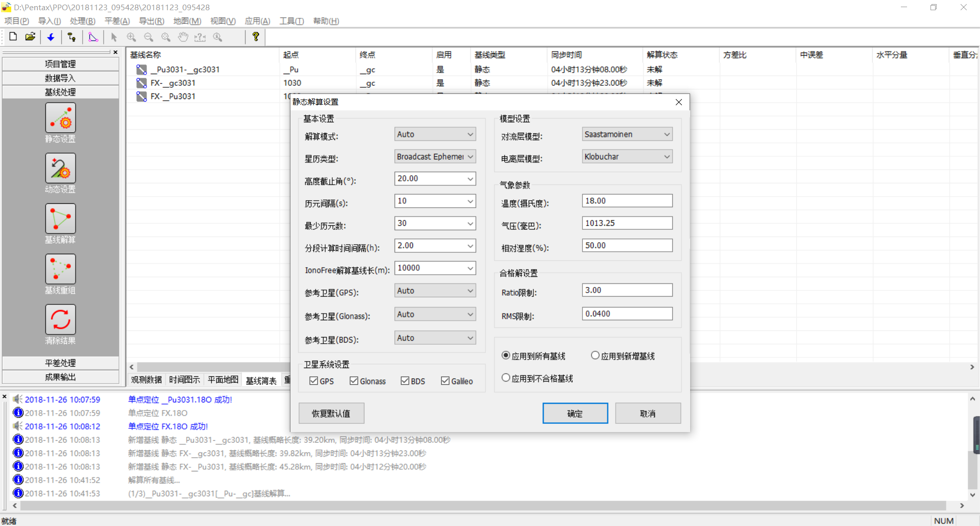
Task: Click the yellow question mark help icon
Action: pos(256,37)
